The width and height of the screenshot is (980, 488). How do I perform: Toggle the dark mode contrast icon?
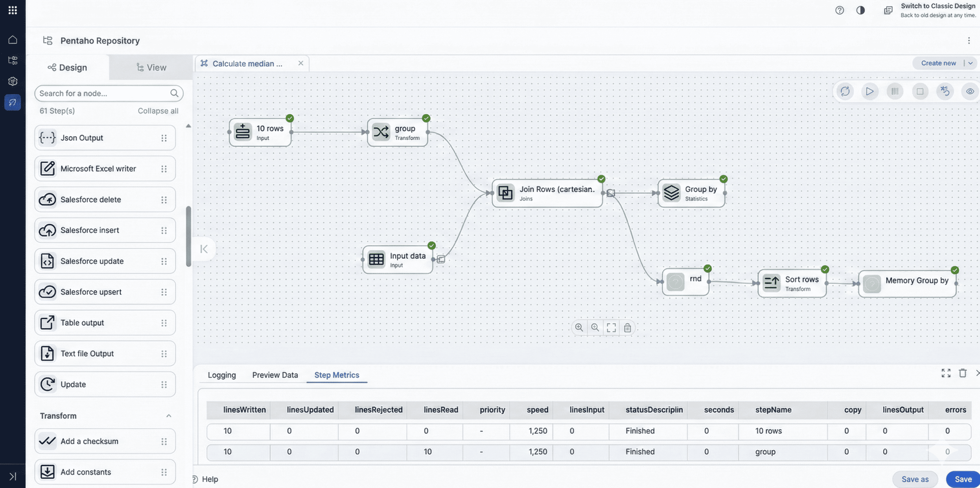point(860,10)
